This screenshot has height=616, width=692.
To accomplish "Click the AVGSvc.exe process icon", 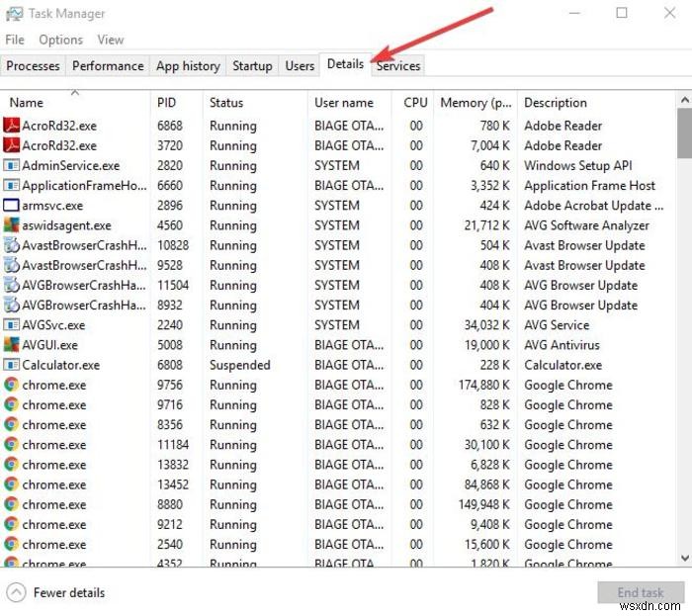I will 12,325.
